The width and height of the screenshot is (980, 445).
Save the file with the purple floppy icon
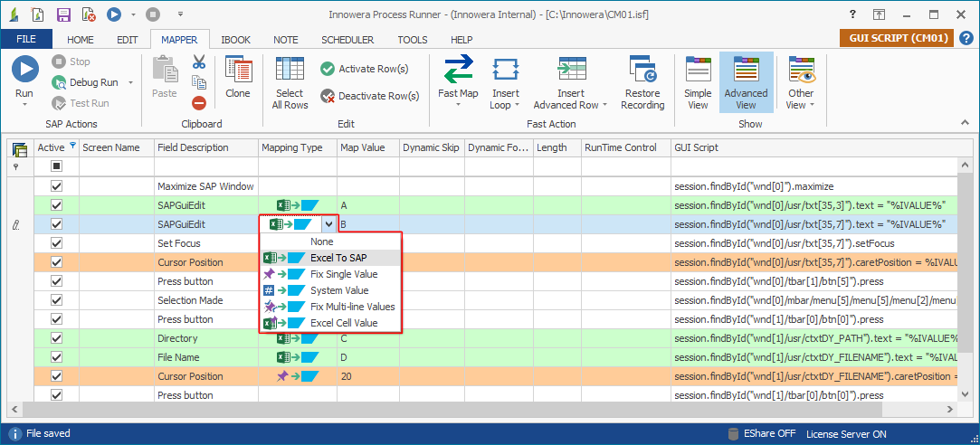point(63,14)
